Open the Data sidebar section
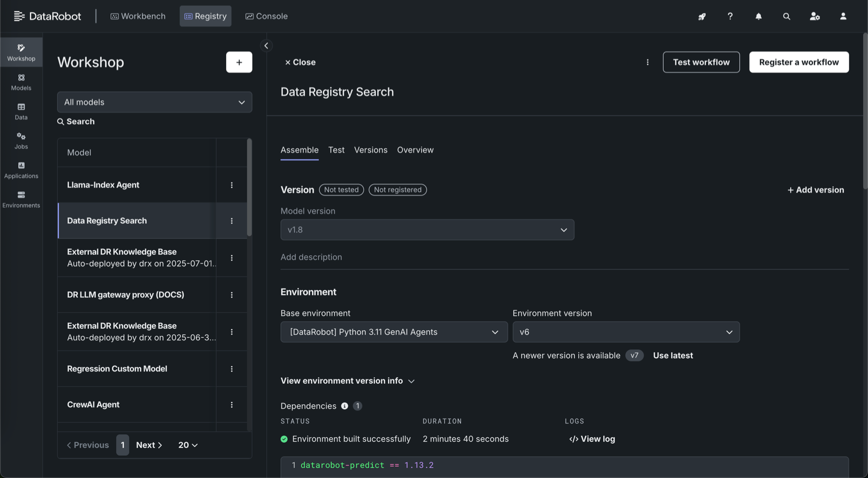This screenshot has width=868, height=478. [21, 111]
